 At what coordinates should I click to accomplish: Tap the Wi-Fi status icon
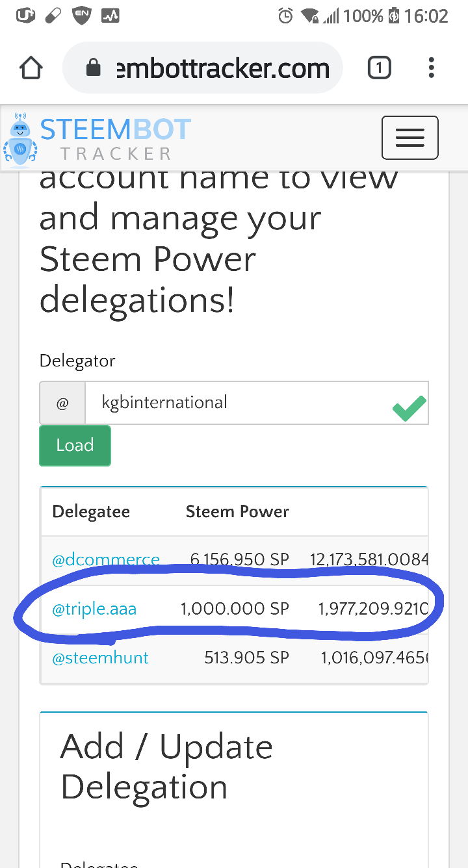[310, 16]
